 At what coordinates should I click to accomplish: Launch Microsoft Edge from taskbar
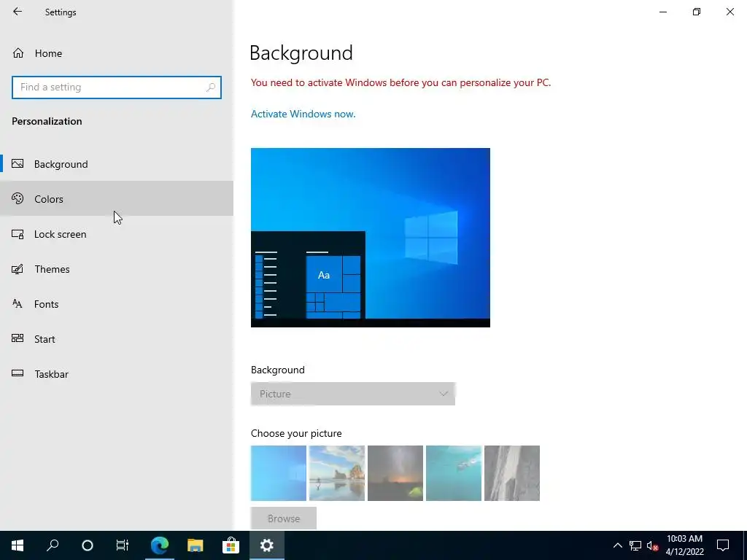[160, 545]
